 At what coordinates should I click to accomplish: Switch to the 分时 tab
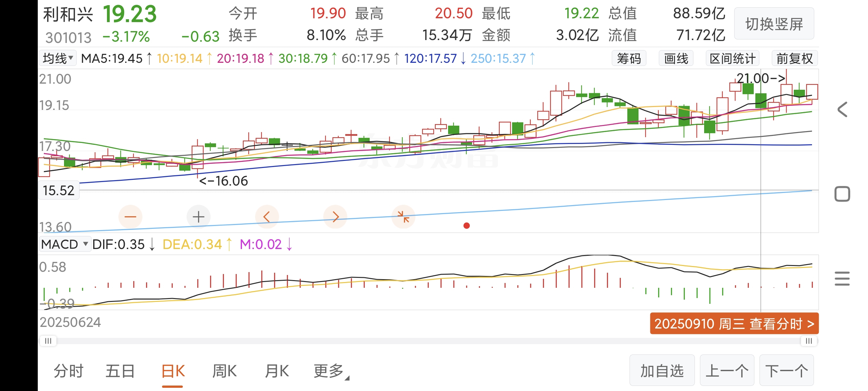[x=68, y=371]
